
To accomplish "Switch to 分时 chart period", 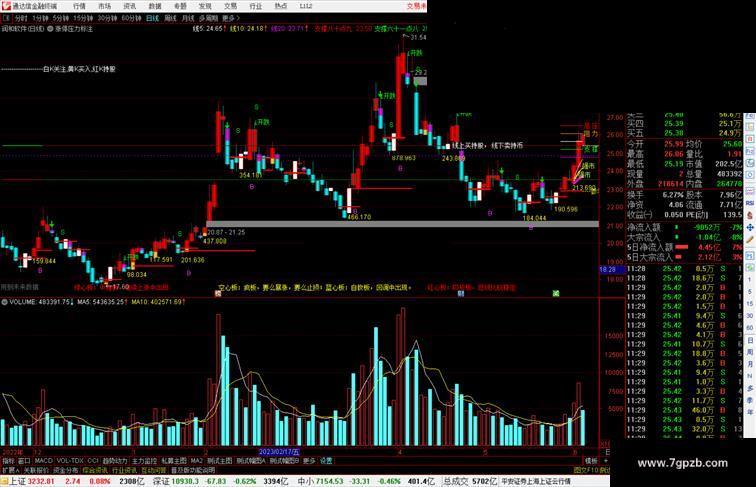I will point(21,18).
